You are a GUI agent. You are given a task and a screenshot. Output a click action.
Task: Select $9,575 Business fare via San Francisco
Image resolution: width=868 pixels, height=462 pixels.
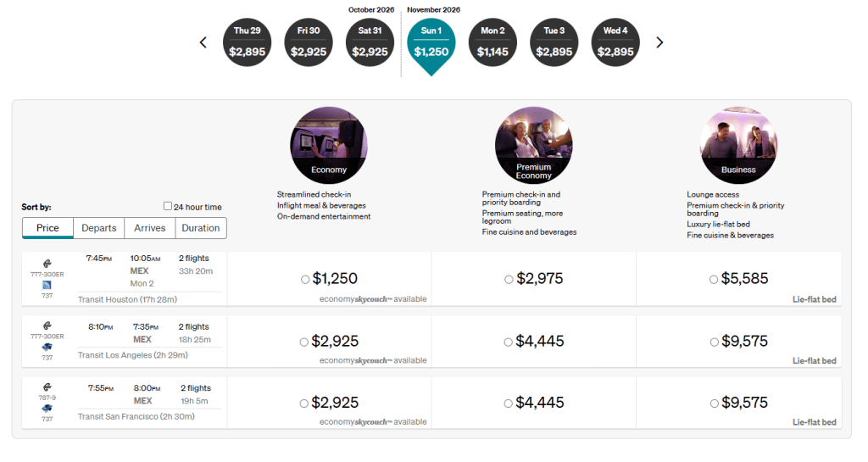click(714, 404)
